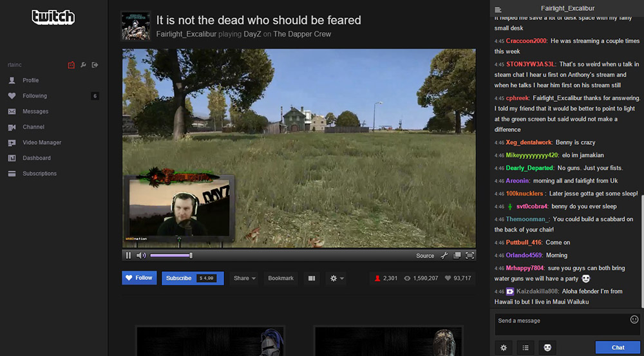The image size is (644, 356).
Task: Click the logout icon in sidebar
Action: [x=95, y=65]
